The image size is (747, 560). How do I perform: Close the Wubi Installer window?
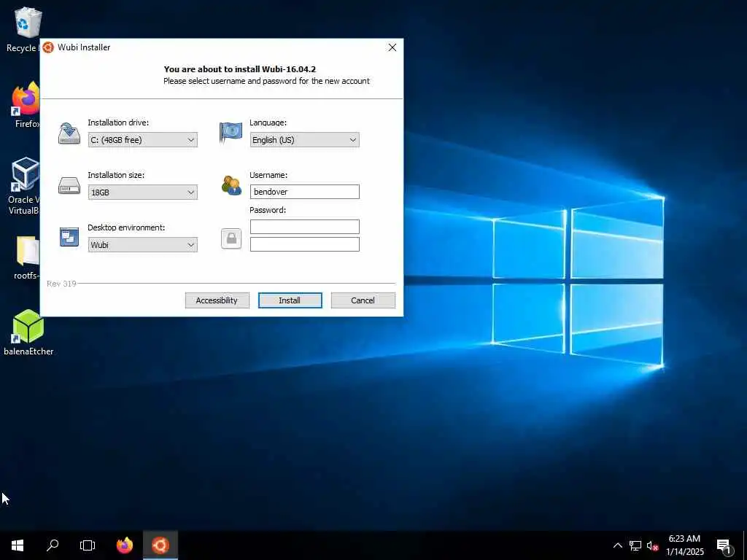pos(392,47)
